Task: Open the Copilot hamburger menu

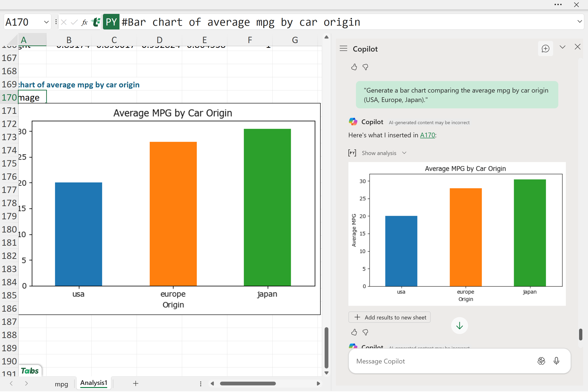Action: [x=343, y=49]
